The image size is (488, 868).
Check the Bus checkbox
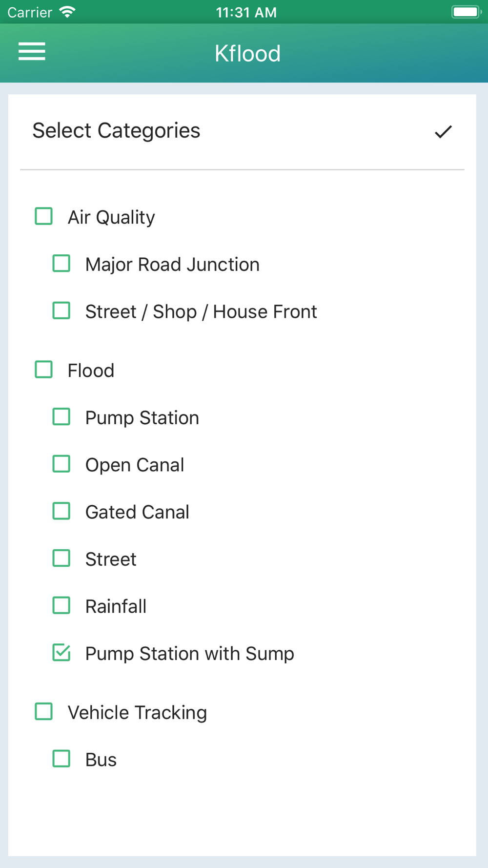pos(61,759)
